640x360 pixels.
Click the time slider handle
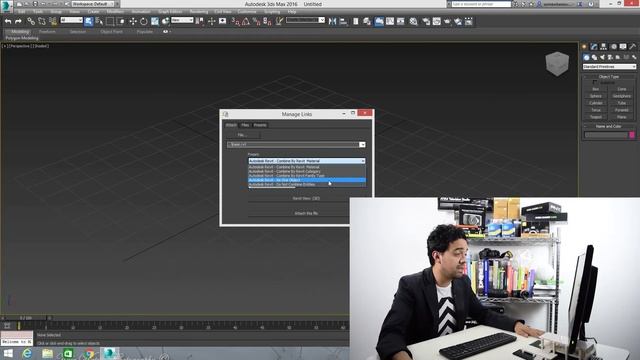(27, 318)
